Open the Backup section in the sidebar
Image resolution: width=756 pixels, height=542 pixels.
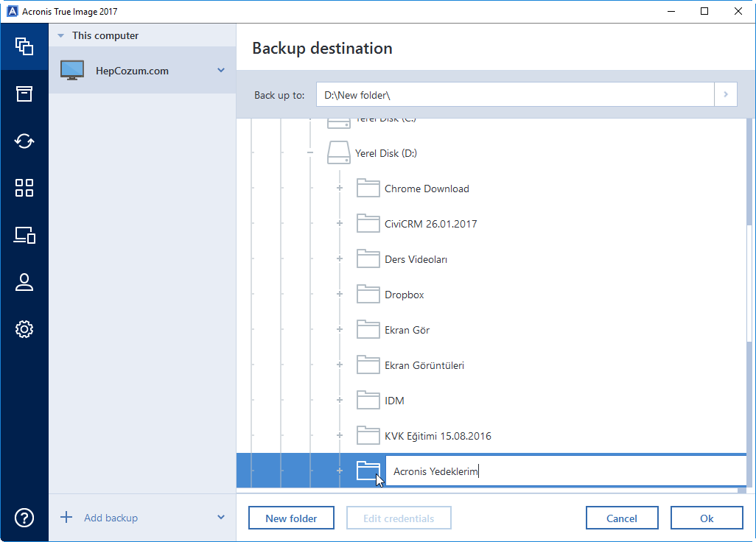point(24,46)
